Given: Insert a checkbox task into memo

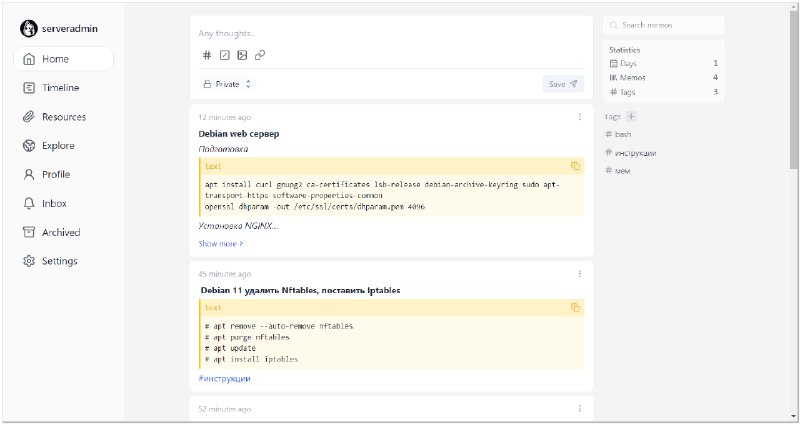Looking at the screenshot, I should click(224, 55).
